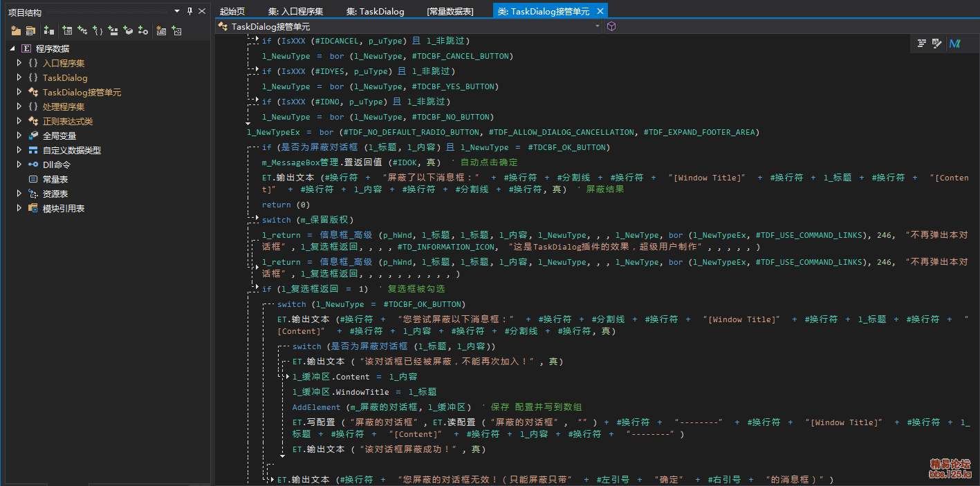Viewport: 980px width, 486px height.
Task: Switch to the [常量数据表] tab
Action: click(x=450, y=11)
